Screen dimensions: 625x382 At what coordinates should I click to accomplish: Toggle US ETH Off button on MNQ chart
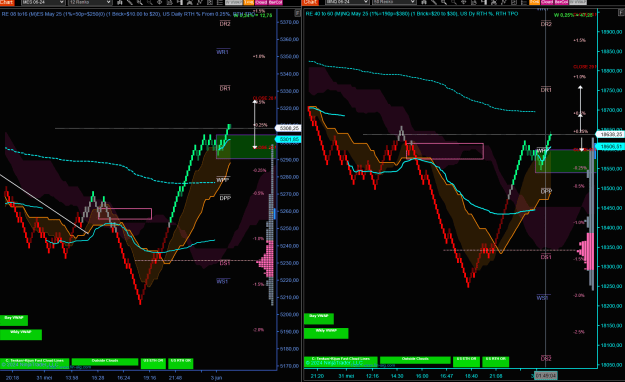click(466, 362)
